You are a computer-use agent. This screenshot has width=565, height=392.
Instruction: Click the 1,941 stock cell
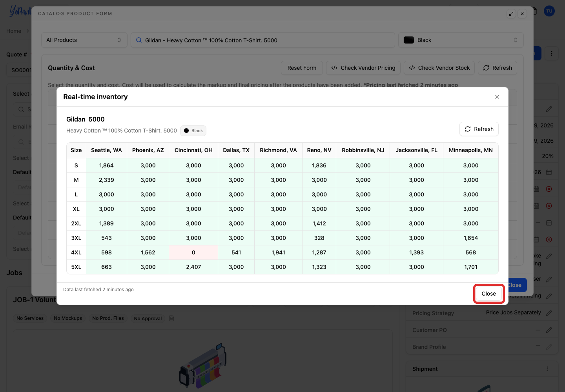[x=279, y=252]
